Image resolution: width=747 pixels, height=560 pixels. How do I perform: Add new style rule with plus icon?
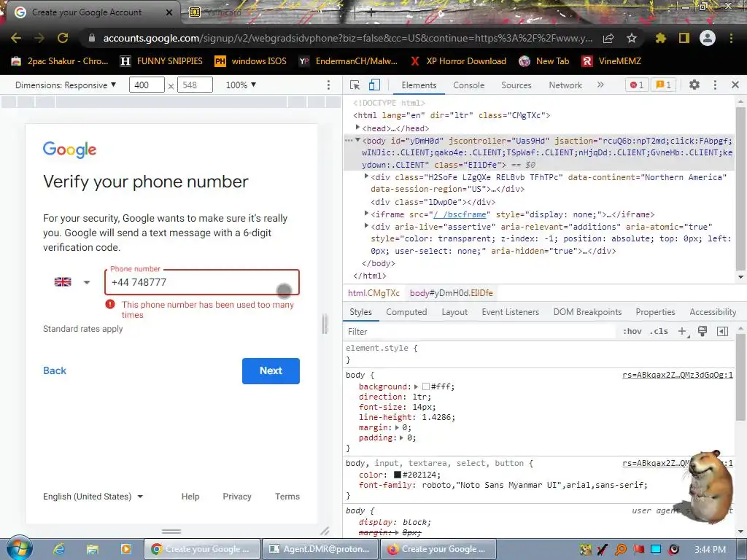[x=682, y=332]
